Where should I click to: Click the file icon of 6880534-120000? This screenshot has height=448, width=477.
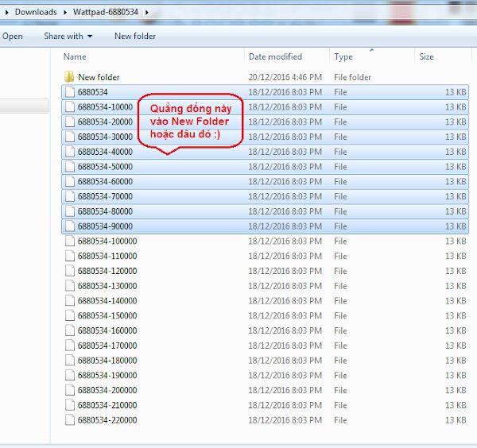(70, 271)
